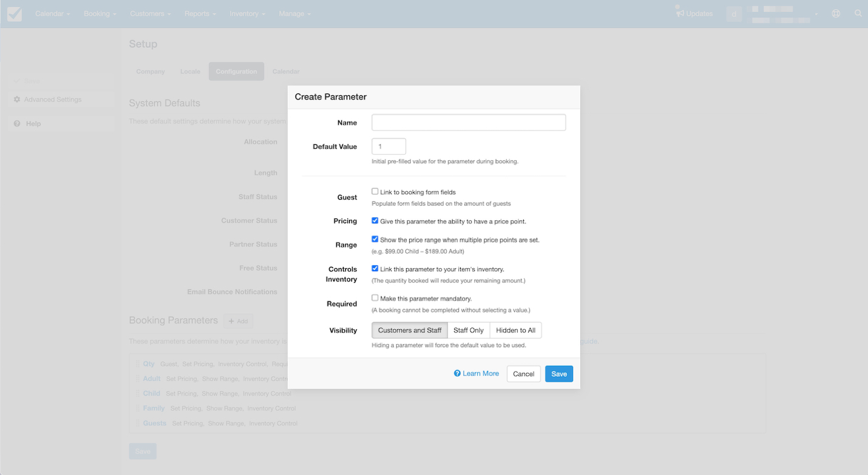Open the Customers dropdown menu
The height and width of the screenshot is (475, 868).
[151, 13]
